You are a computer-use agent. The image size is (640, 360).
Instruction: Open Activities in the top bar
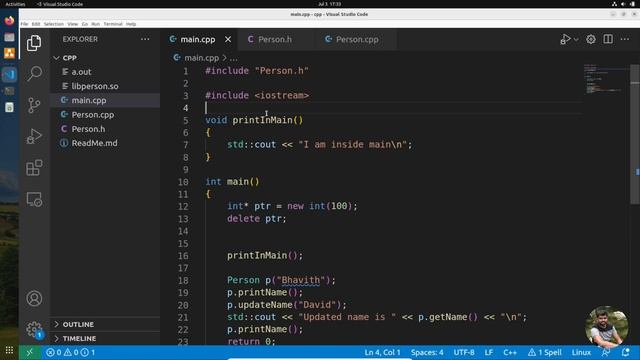pyautogui.click(x=15, y=4)
